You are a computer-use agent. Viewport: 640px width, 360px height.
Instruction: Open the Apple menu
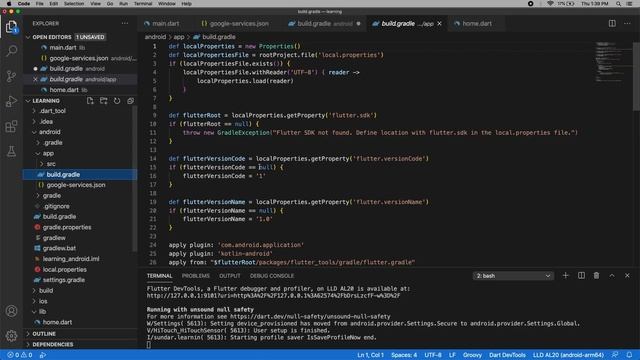[9, 4]
